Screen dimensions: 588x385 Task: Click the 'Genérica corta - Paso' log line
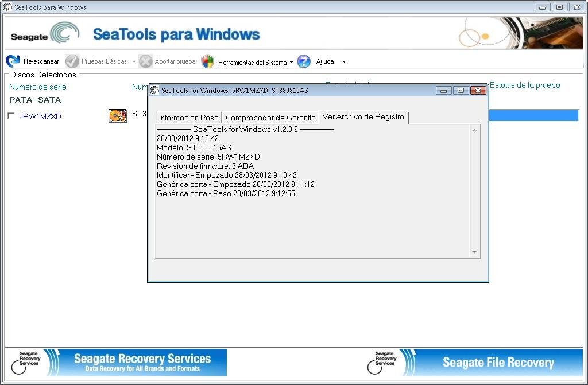226,194
